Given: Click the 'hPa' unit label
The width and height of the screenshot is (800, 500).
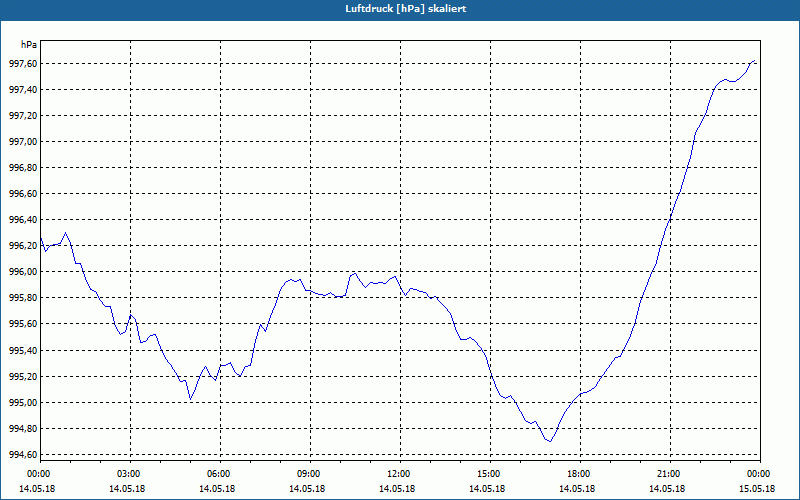Looking at the screenshot, I should coord(29,45).
